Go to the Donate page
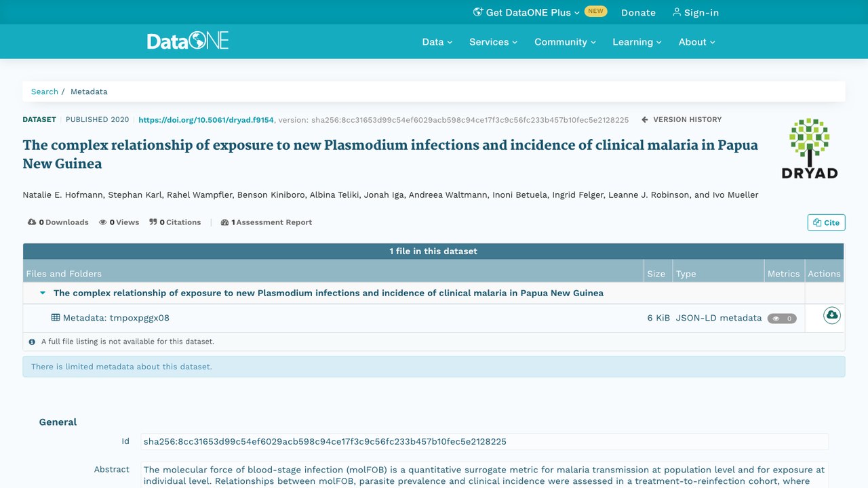The height and width of the screenshot is (488, 868). coord(638,12)
